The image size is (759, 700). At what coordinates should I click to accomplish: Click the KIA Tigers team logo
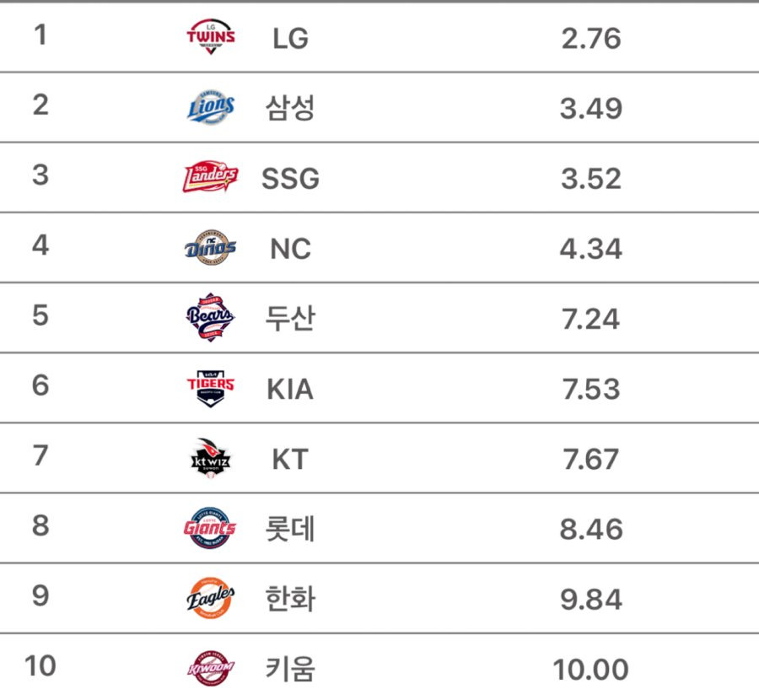(211, 389)
